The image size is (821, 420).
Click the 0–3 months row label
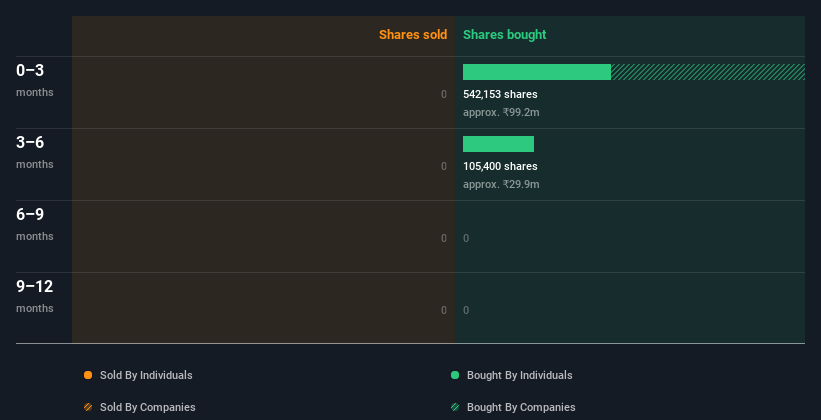click(x=35, y=80)
